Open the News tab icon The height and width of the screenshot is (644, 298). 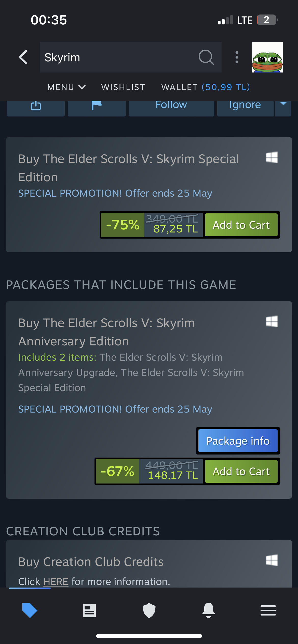pos(89,610)
